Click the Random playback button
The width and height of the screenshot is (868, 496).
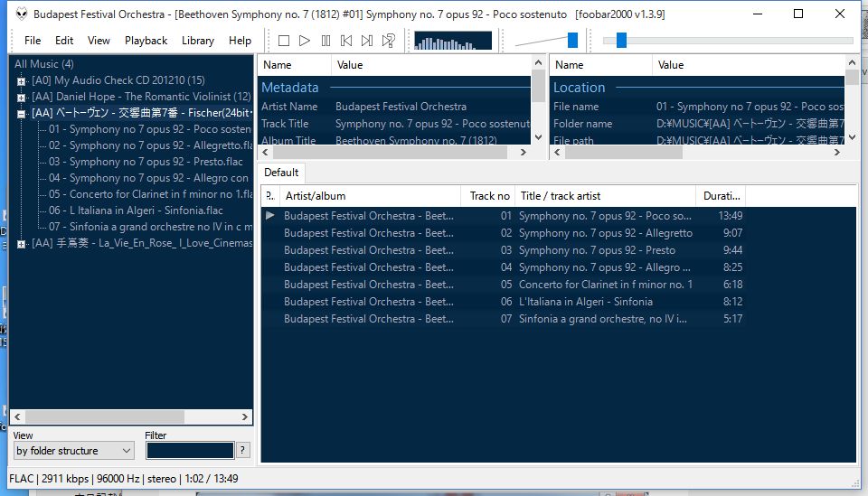pos(388,41)
